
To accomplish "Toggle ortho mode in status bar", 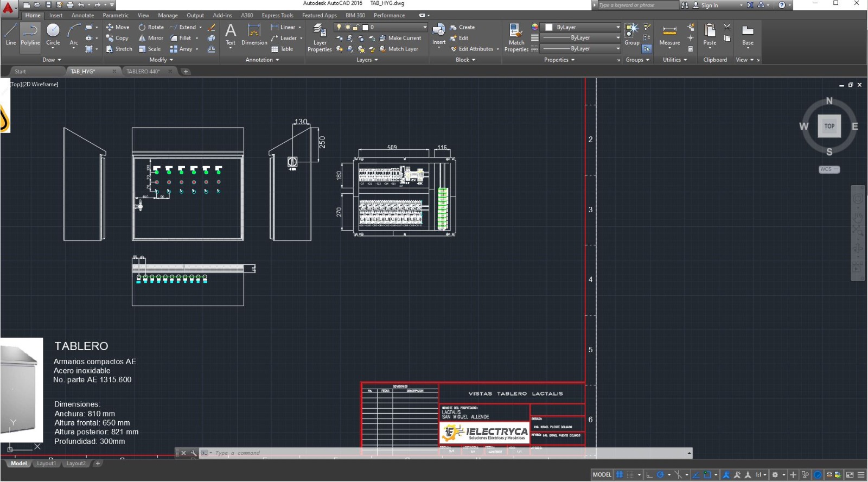I will [649, 474].
